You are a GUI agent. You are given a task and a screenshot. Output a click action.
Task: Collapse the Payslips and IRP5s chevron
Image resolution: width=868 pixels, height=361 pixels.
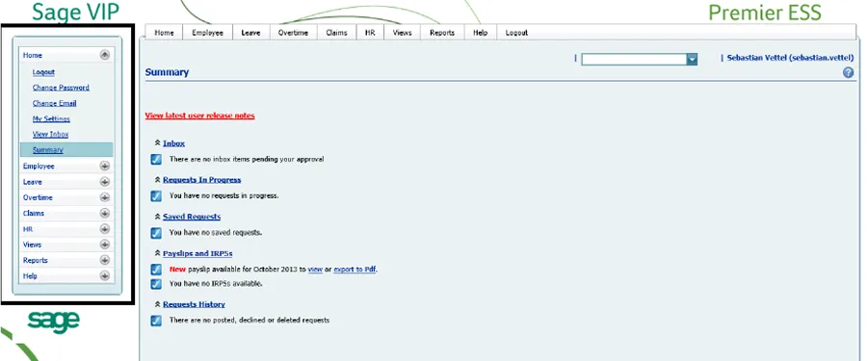point(157,253)
